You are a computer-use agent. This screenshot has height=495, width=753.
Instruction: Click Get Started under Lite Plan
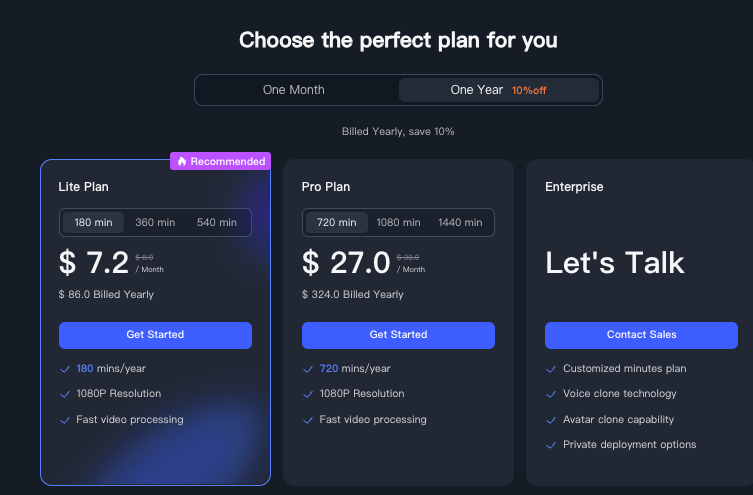coord(155,335)
